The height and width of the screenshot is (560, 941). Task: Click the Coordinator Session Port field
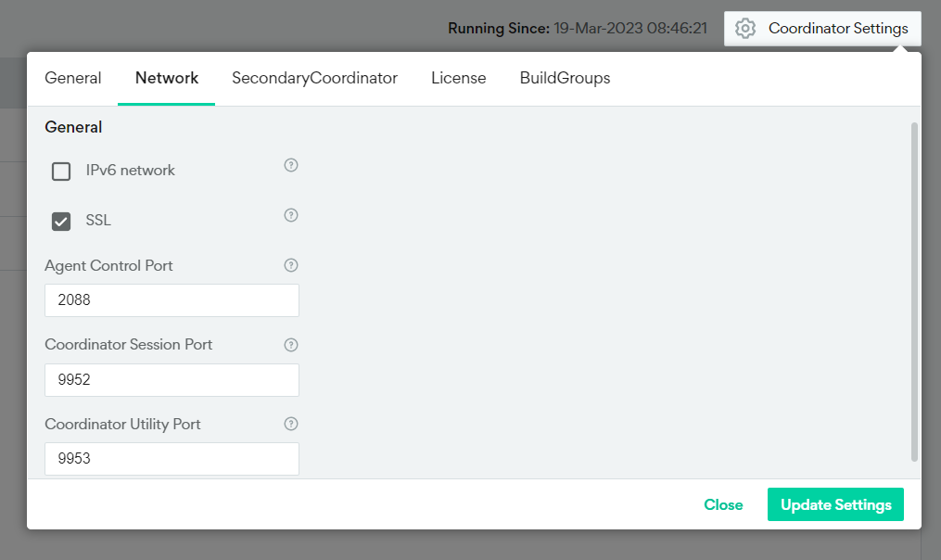click(x=172, y=379)
